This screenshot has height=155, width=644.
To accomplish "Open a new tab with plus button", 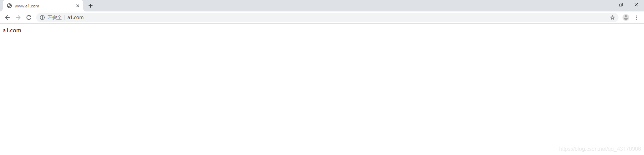I will click(x=91, y=6).
